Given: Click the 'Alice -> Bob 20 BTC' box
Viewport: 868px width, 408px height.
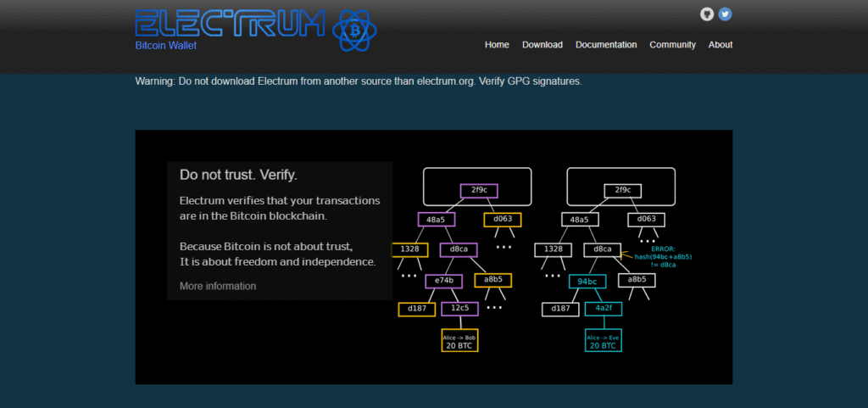Looking at the screenshot, I should pyautogui.click(x=459, y=340).
